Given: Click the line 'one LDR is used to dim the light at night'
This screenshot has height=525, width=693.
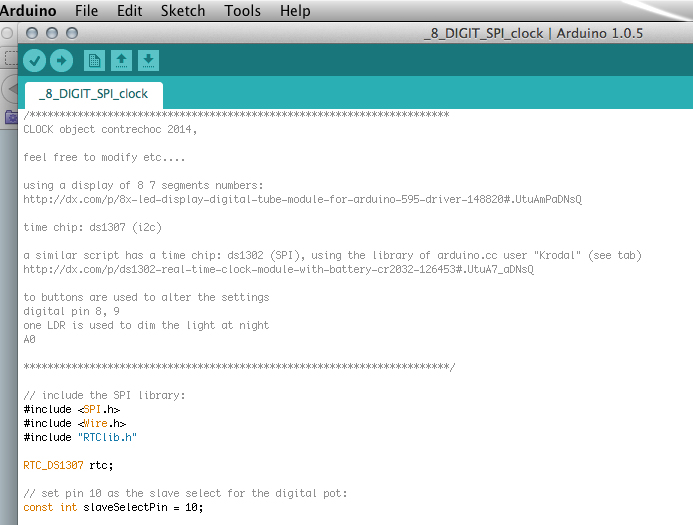Looking at the screenshot, I should point(146,325).
